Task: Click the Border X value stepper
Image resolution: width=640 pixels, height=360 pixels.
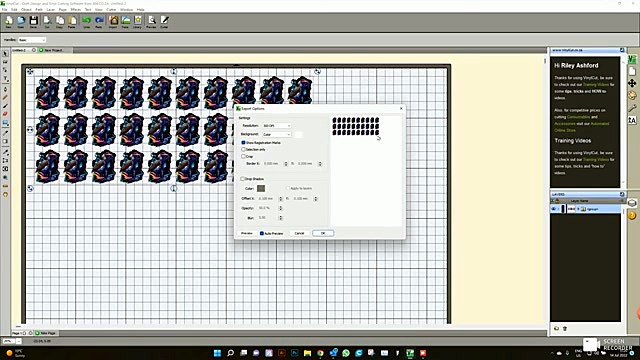Action: tap(286, 164)
